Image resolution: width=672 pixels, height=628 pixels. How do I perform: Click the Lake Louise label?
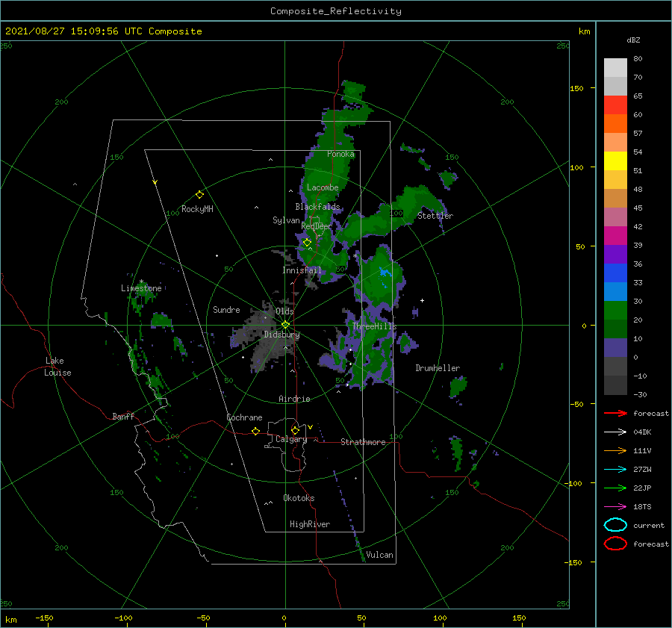[x=57, y=367]
